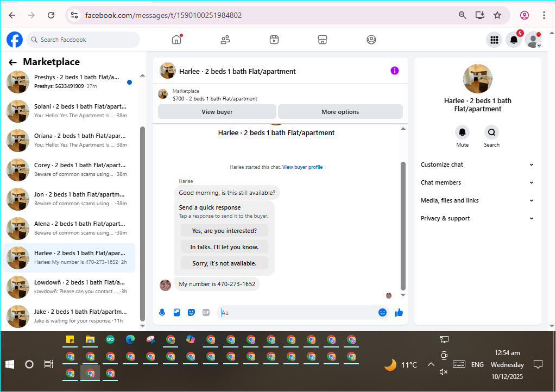This screenshot has width=556, height=392.
Task: Open the GIF picker icon
Action: click(206, 313)
